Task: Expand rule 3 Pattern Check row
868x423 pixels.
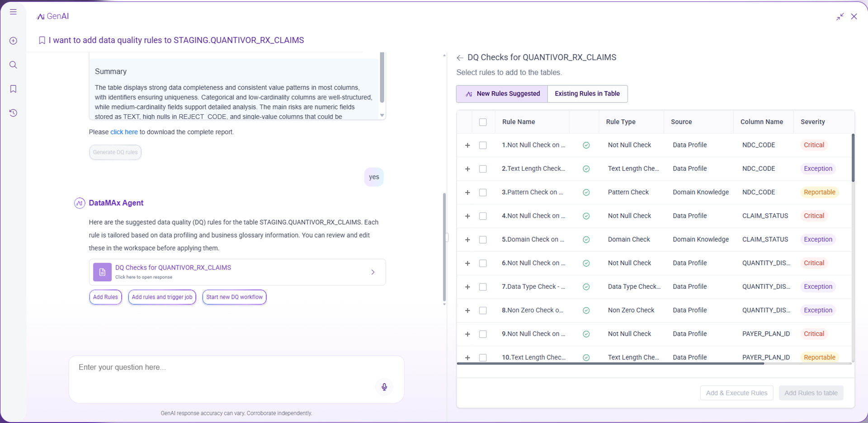Action: click(x=467, y=193)
